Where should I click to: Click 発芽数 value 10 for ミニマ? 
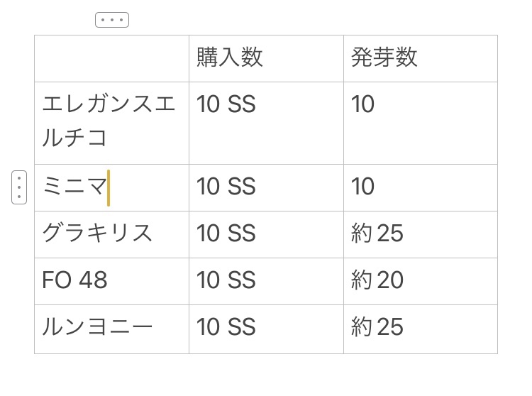363,187
